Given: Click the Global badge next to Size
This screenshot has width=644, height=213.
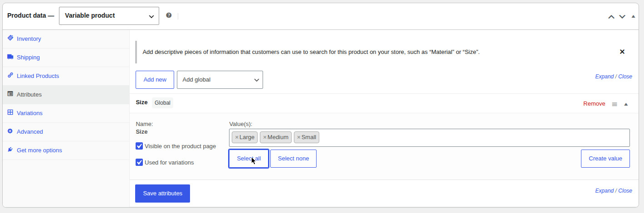Looking at the screenshot, I should coord(162,103).
